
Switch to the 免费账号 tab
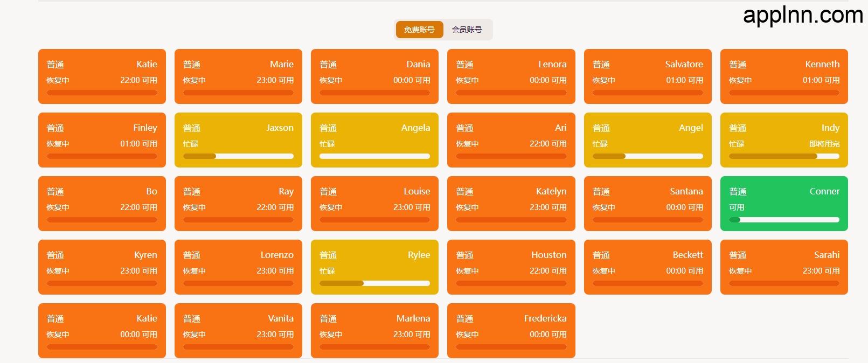pyautogui.click(x=419, y=30)
